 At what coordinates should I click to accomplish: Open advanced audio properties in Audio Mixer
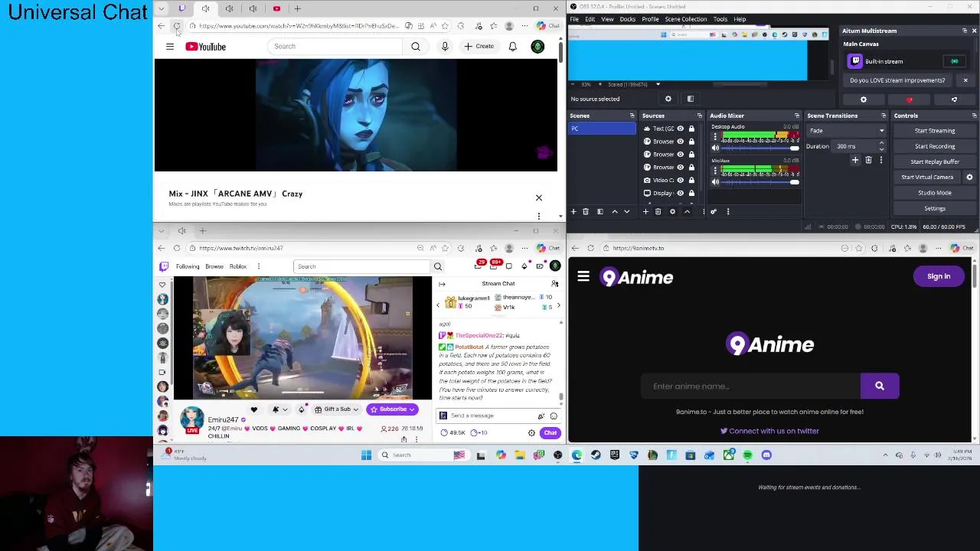coord(714,212)
